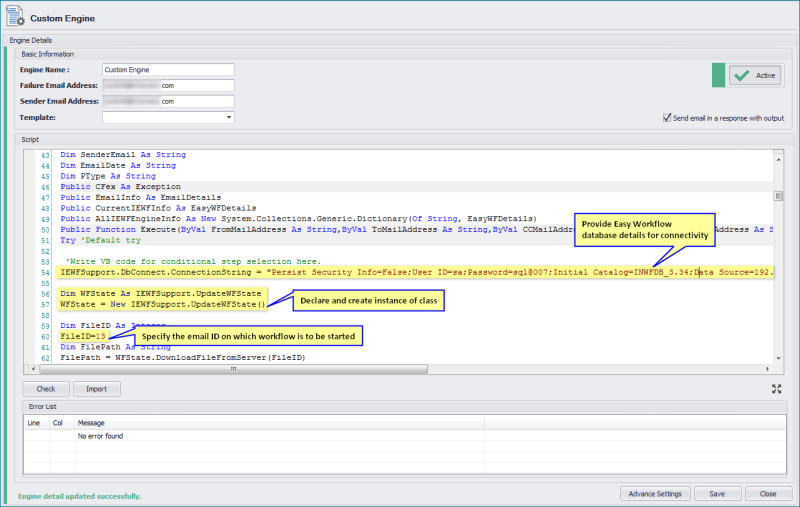Click the Custom Engine document gear icon
The image size is (800, 507).
[16, 18]
